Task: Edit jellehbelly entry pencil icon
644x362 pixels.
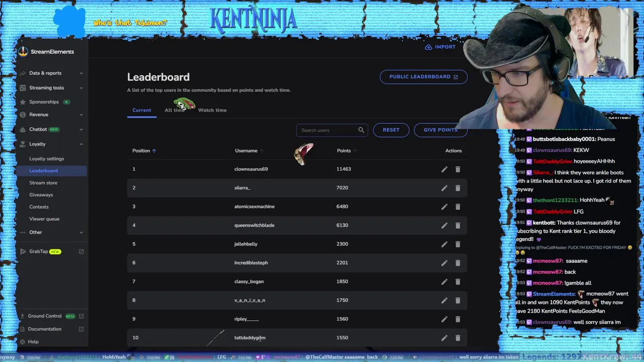Action: pyautogui.click(x=444, y=244)
